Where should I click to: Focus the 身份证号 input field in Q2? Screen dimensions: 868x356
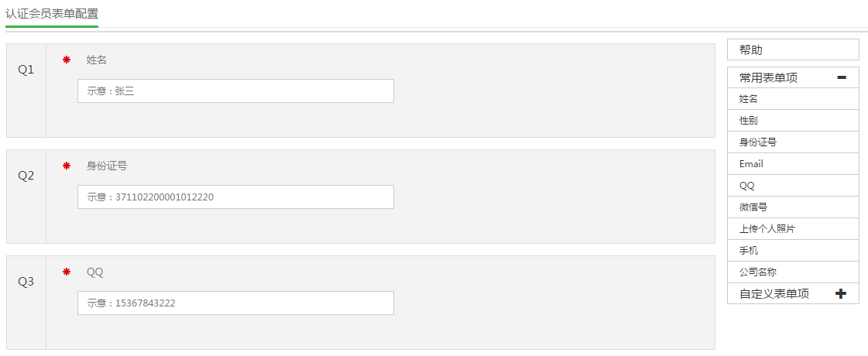(235, 197)
